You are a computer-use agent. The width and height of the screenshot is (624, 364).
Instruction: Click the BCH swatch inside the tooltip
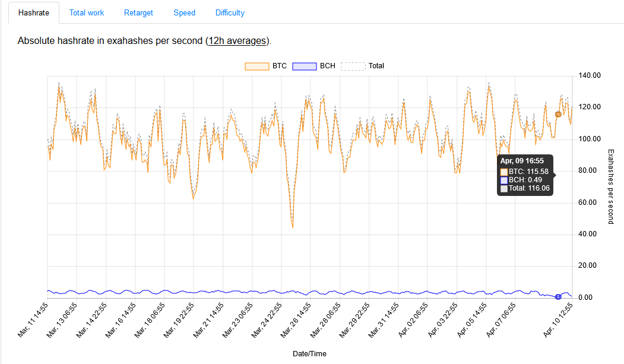click(504, 180)
